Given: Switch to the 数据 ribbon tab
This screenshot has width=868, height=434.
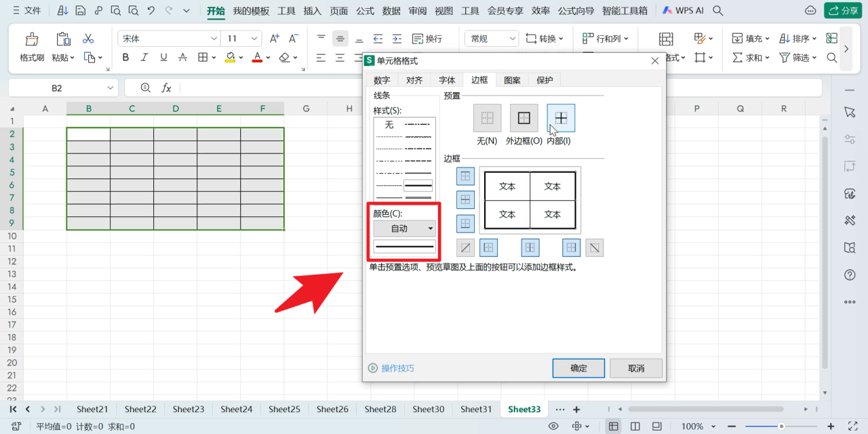Looking at the screenshot, I should pos(391,11).
